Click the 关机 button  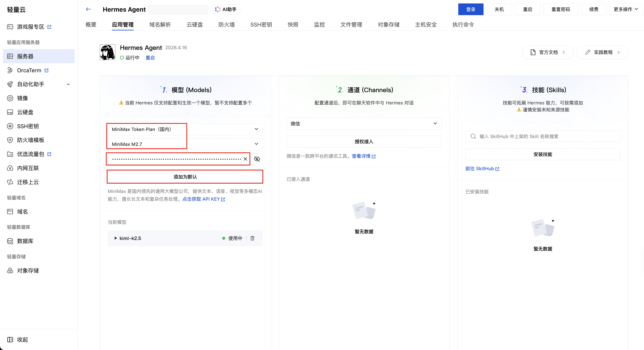(499, 9)
